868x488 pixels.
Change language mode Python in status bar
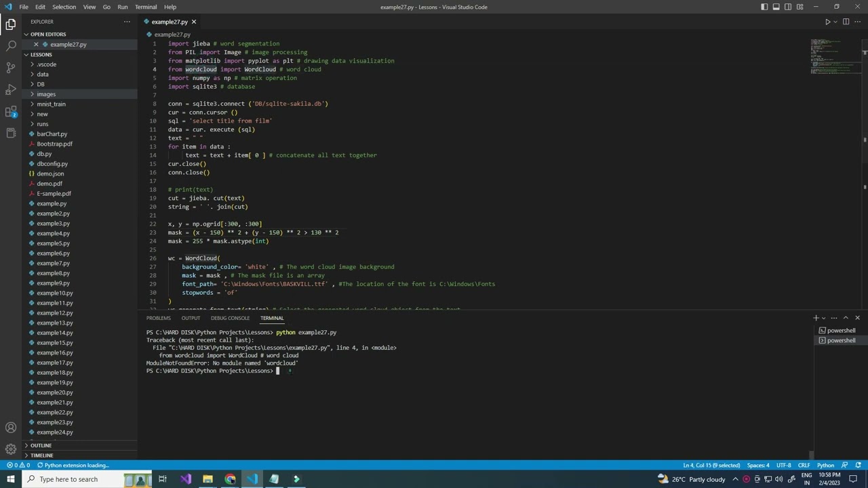825,466
